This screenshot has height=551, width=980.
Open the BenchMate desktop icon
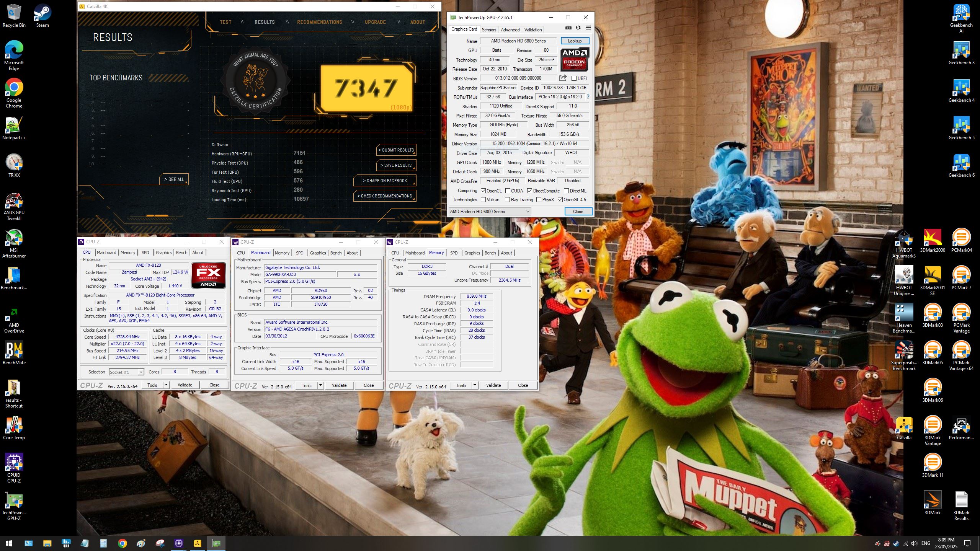click(14, 353)
